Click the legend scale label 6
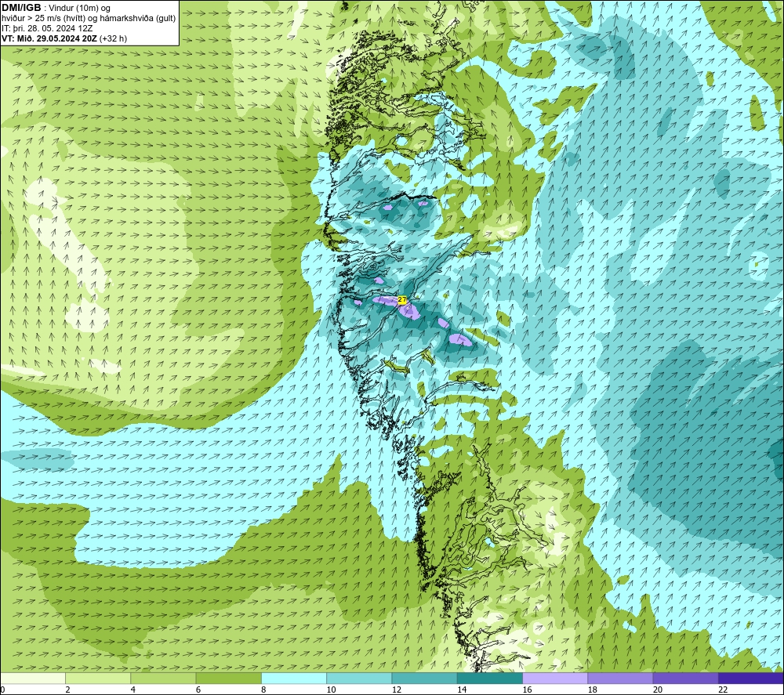 [198, 690]
